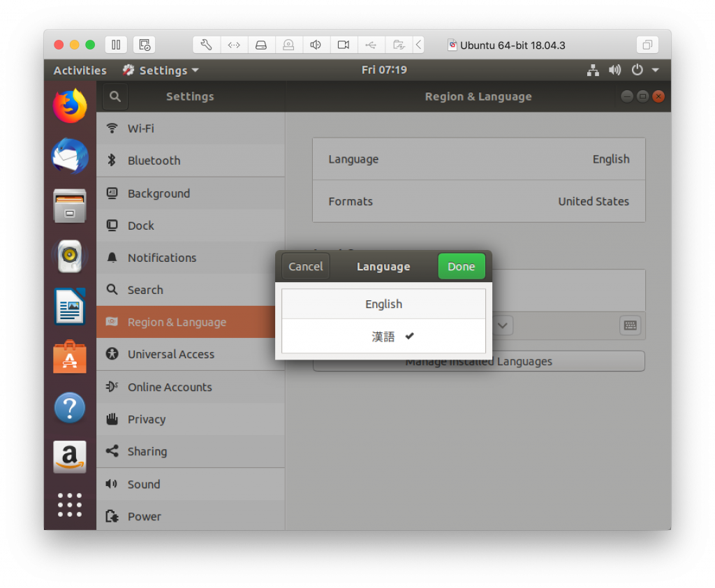Open Rhythmbox from the dock
715x588 pixels.
[x=70, y=256]
